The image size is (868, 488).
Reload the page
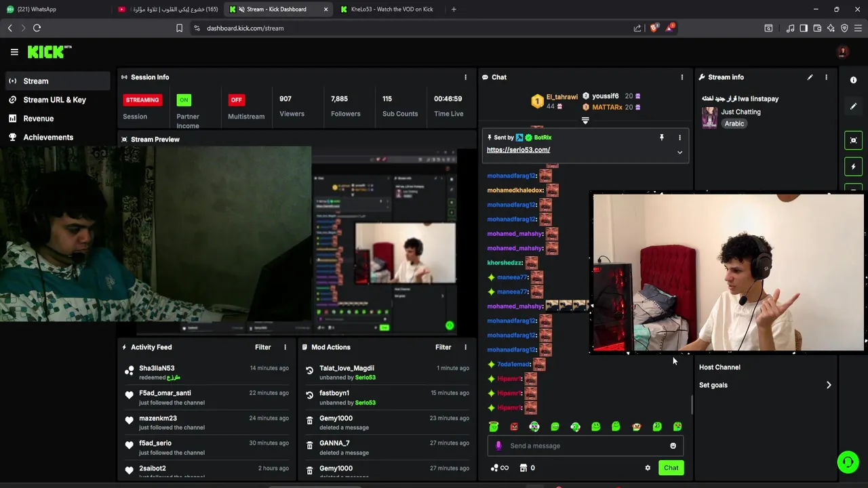pyautogui.click(x=37, y=28)
